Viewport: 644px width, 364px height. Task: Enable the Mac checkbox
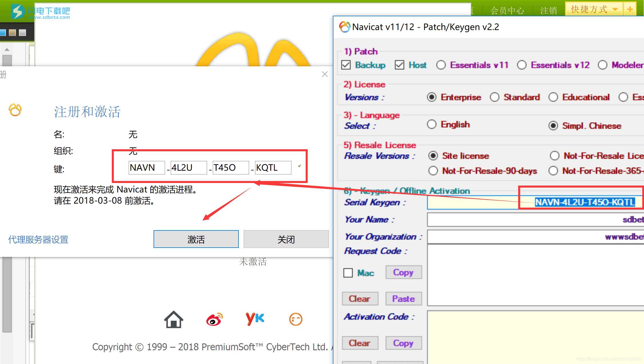(348, 273)
